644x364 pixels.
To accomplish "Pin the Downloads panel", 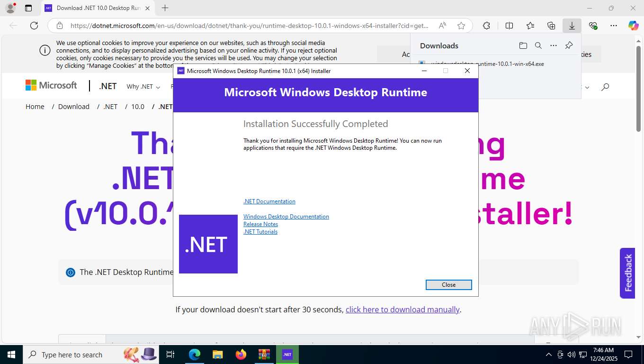I will (569, 45).
